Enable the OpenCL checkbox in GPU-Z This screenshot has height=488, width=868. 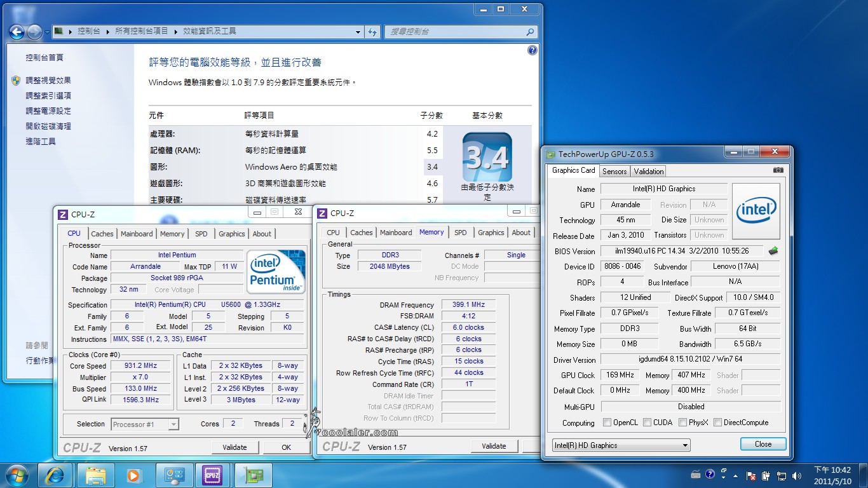(x=607, y=423)
